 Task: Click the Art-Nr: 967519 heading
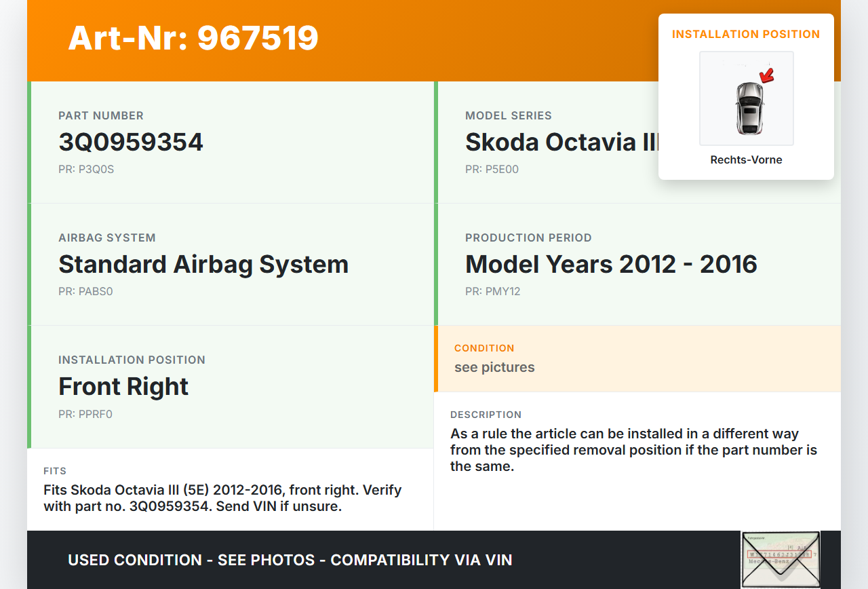[193, 38]
